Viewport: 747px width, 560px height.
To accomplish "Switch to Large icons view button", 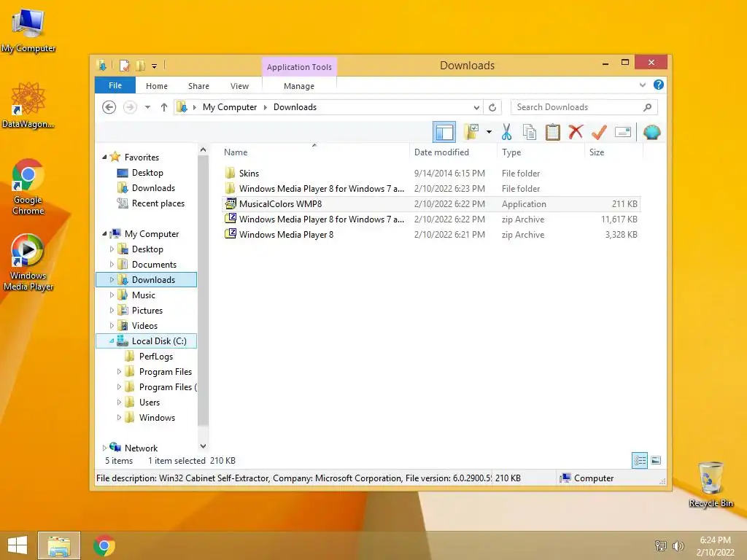I will click(656, 461).
